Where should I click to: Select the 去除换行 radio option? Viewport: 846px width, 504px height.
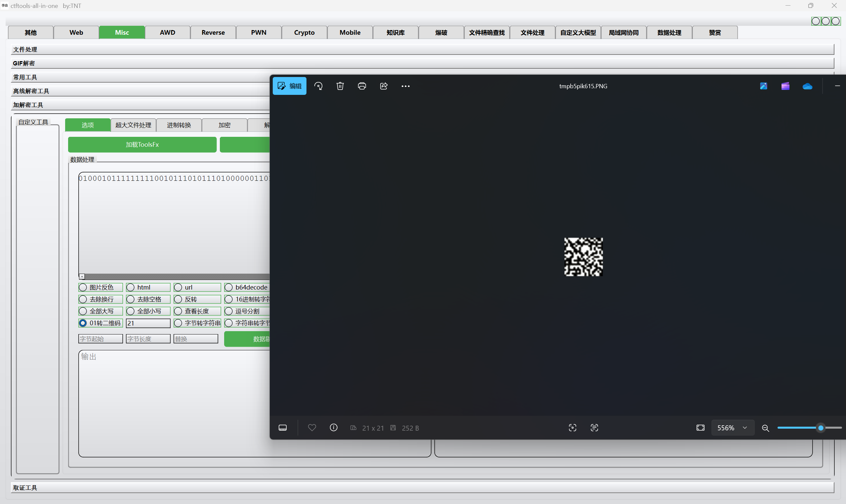click(x=100, y=299)
